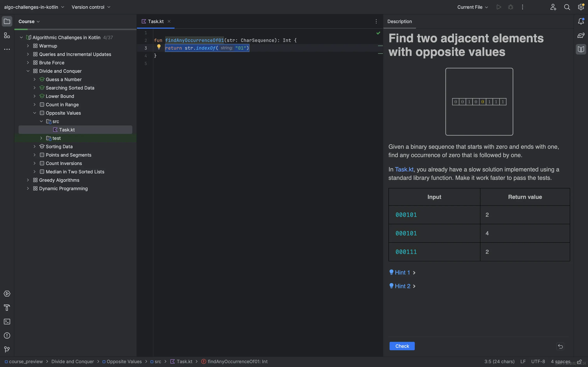This screenshot has width=588, height=367.
Task: Open the Terminal tool window icon
Action: tap(7, 322)
